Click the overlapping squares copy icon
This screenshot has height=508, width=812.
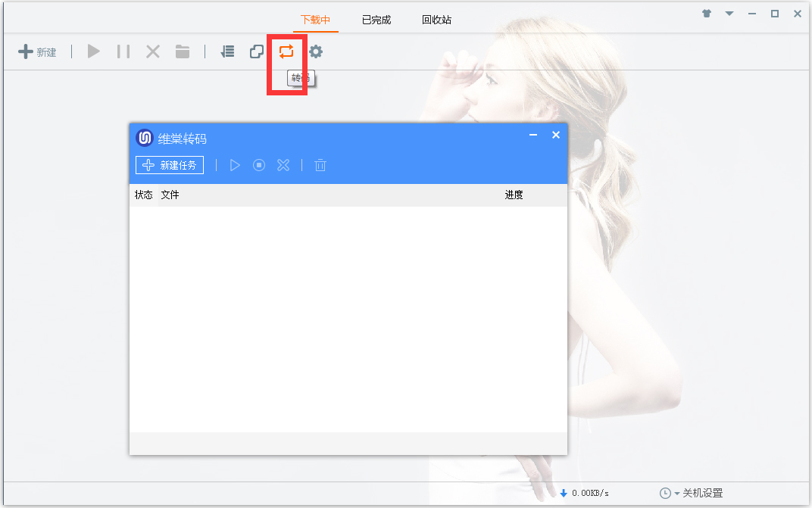tap(257, 51)
